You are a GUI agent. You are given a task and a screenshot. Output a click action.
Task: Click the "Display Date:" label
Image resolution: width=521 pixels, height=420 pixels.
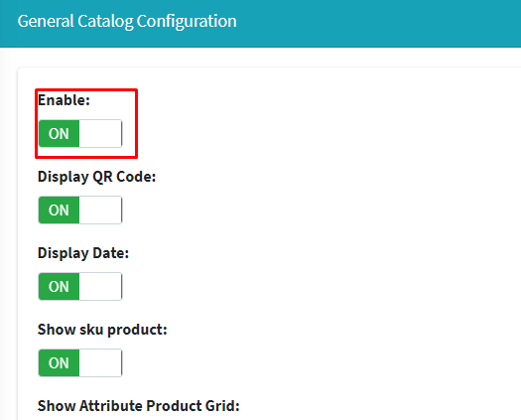tap(83, 253)
